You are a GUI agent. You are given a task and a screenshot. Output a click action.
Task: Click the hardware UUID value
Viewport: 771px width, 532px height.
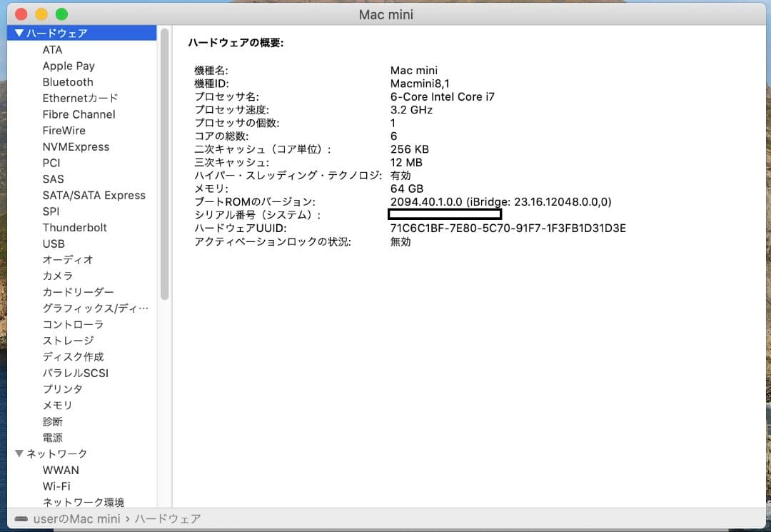508,228
